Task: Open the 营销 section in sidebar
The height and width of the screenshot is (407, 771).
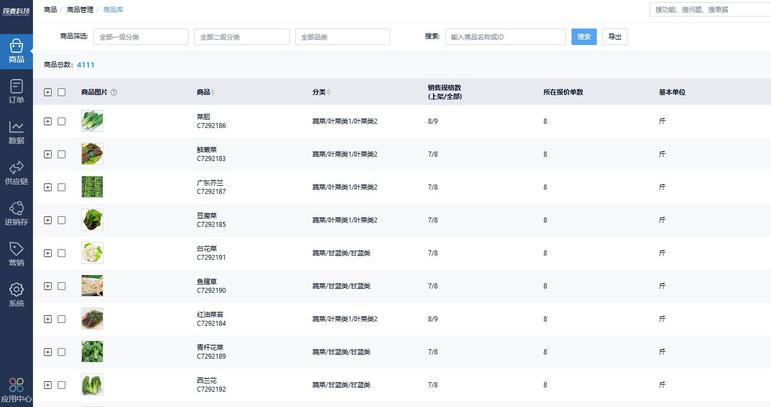Action: [16, 254]
